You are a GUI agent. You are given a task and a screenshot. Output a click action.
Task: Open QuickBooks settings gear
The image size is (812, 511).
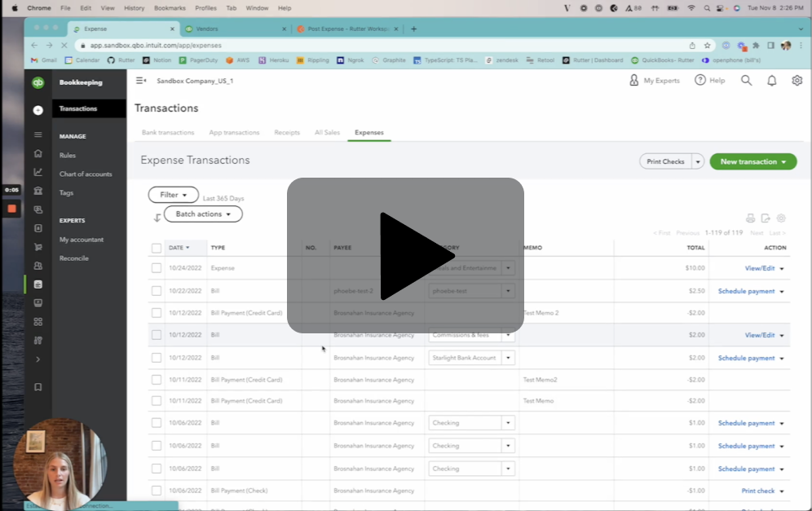point(797,80)
